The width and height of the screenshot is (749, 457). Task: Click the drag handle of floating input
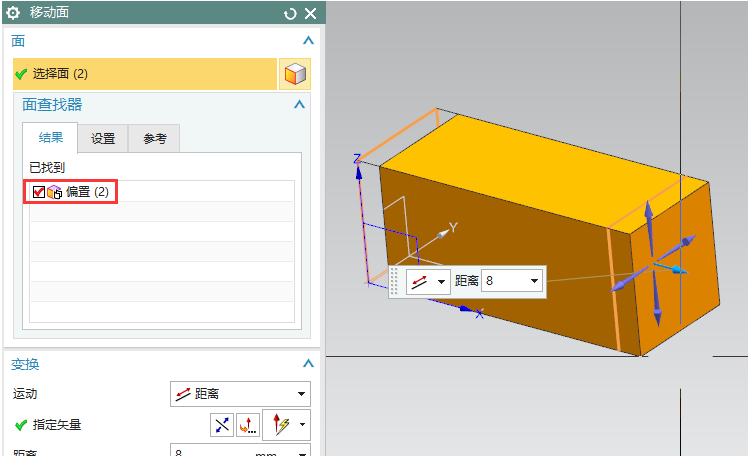(x=395, y=282)
